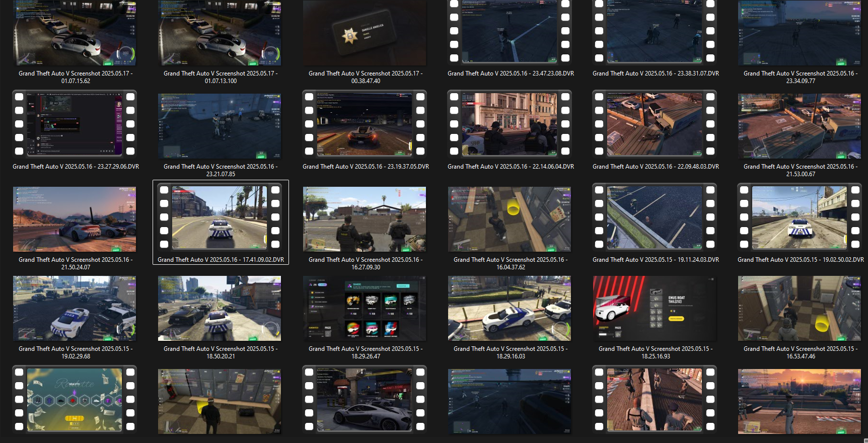Click the file name 2025.05.15 - 19.02.50.02.DVR
Image resolution: width=868 pixels, height=443 pixels.
click(x=801, y=260)
